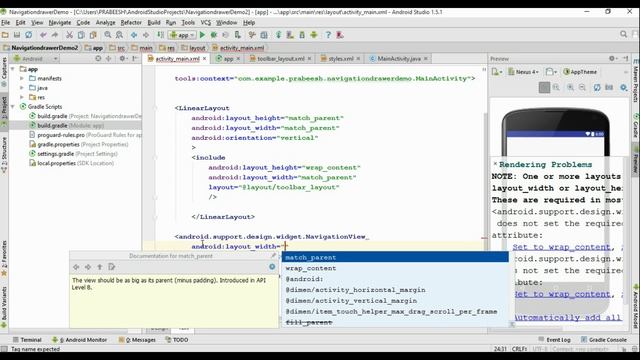Open the SDK Manager icon

tap(302, 35)
